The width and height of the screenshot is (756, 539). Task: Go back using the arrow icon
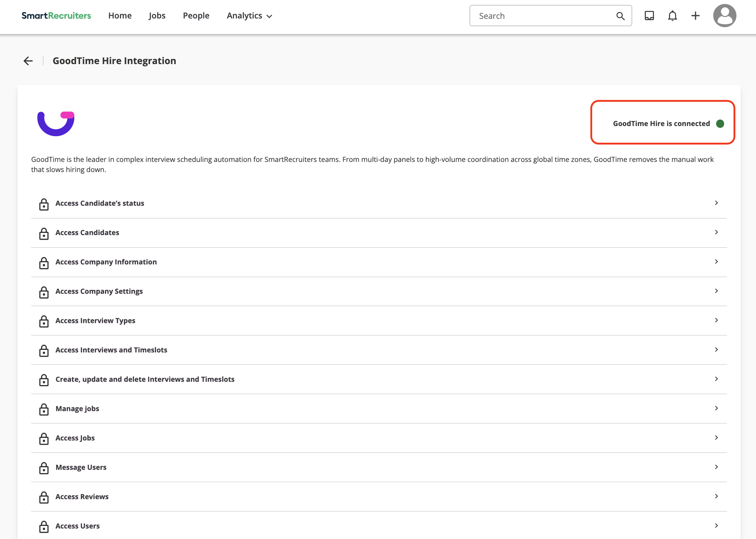[28, 61]
